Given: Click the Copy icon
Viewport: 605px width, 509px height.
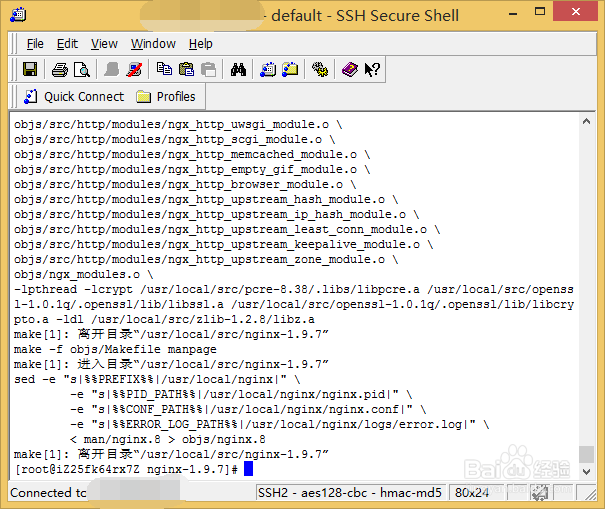Looking at the screenshot, I should 164,69.
